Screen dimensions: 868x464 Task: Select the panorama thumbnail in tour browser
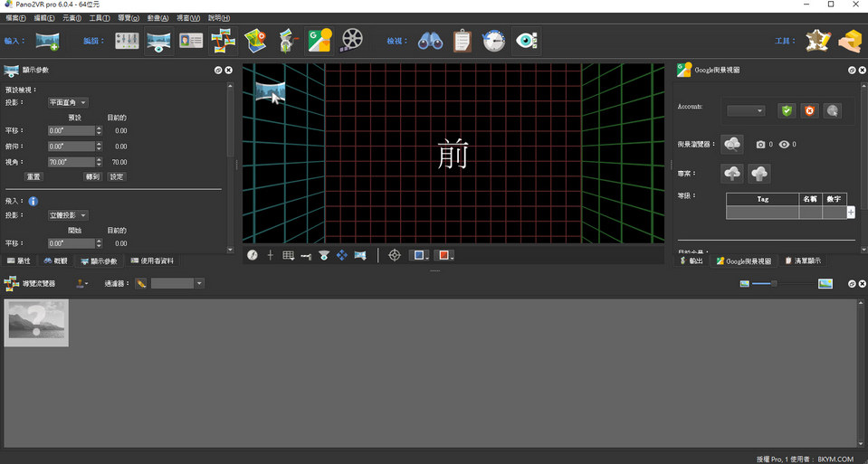click(x=37, y=322)
